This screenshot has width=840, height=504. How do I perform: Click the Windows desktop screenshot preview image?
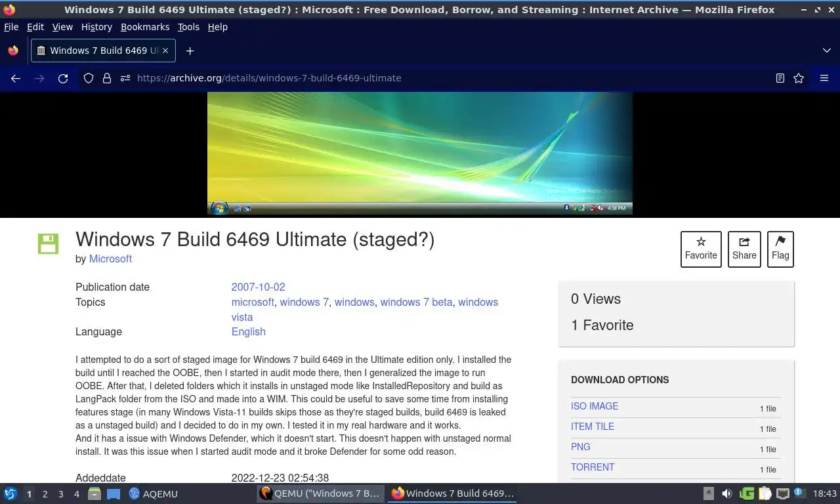point(420,154)
